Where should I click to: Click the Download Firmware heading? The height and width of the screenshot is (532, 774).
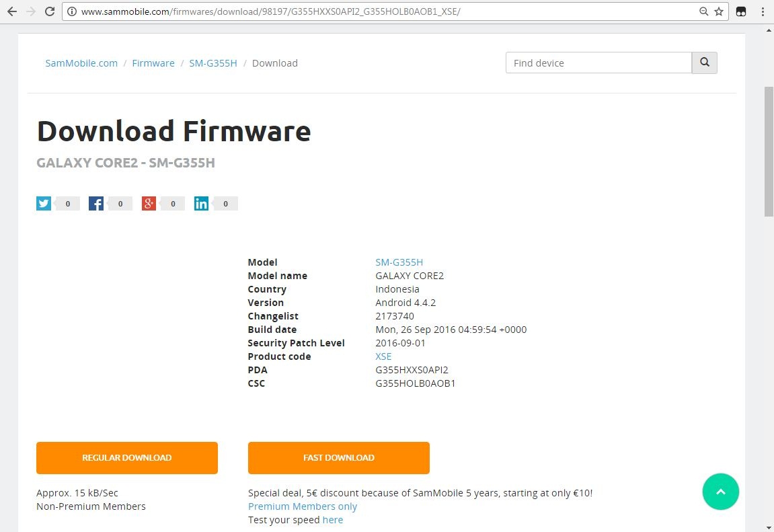[x=173, y=131]
